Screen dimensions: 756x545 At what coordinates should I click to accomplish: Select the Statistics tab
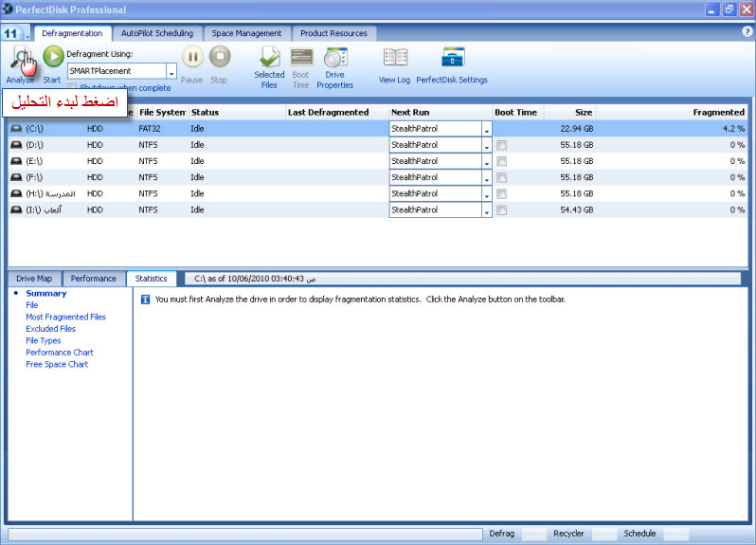151,279
